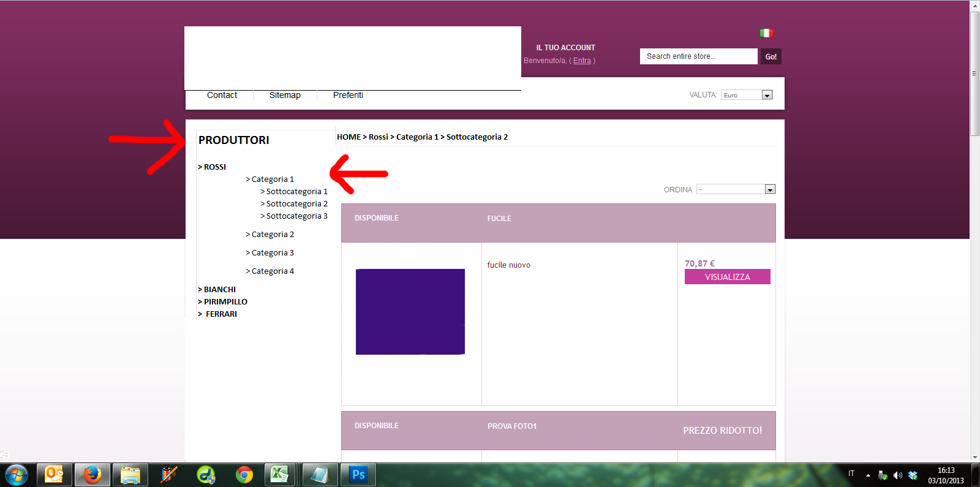Viewport: 980px width, 487px height.
Task: Click the safely remove hardware tray icon
Action: pos(883,475)
